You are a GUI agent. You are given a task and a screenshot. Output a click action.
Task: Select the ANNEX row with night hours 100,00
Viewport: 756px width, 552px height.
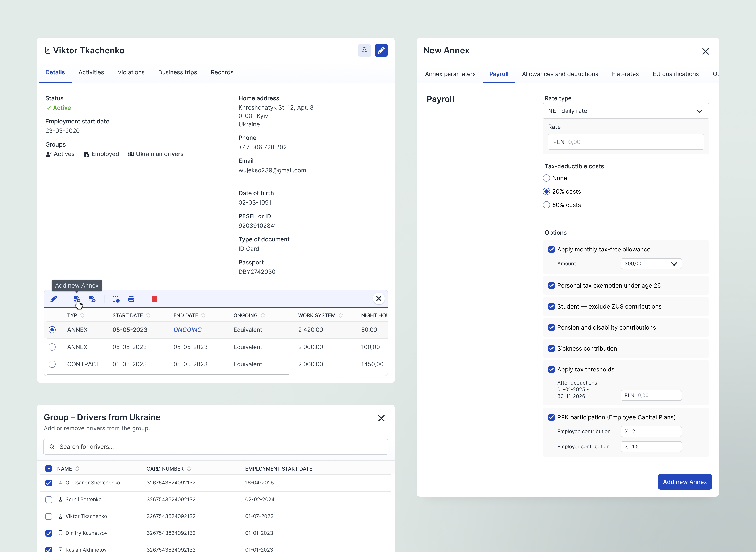point(52,347)
